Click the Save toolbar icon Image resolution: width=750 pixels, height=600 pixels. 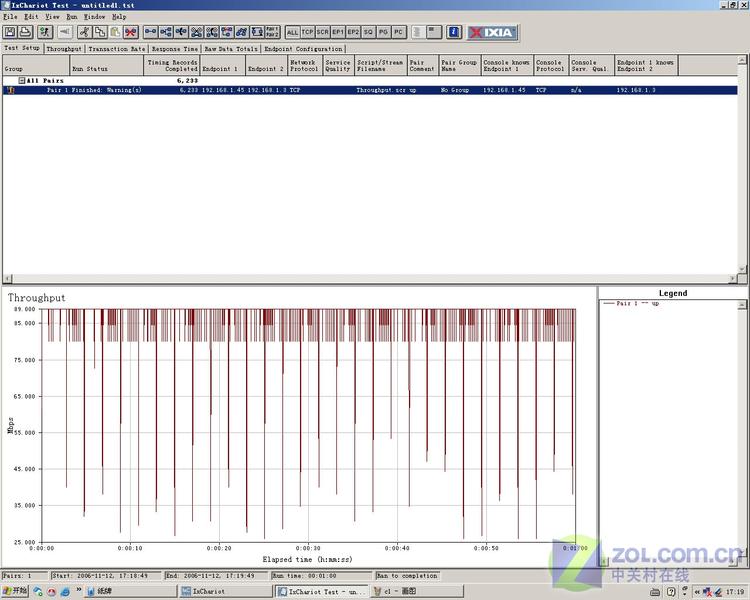point(10,32)
